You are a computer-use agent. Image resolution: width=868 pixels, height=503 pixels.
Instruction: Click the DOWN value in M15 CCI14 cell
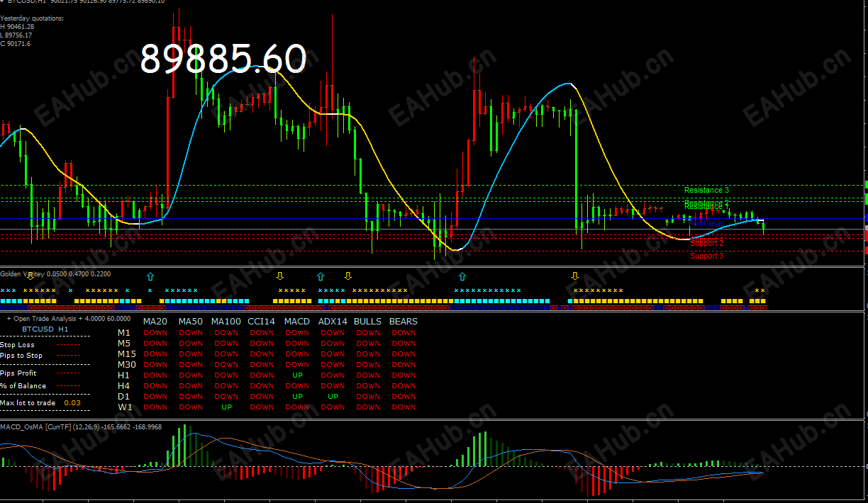[x=262, y=354]
